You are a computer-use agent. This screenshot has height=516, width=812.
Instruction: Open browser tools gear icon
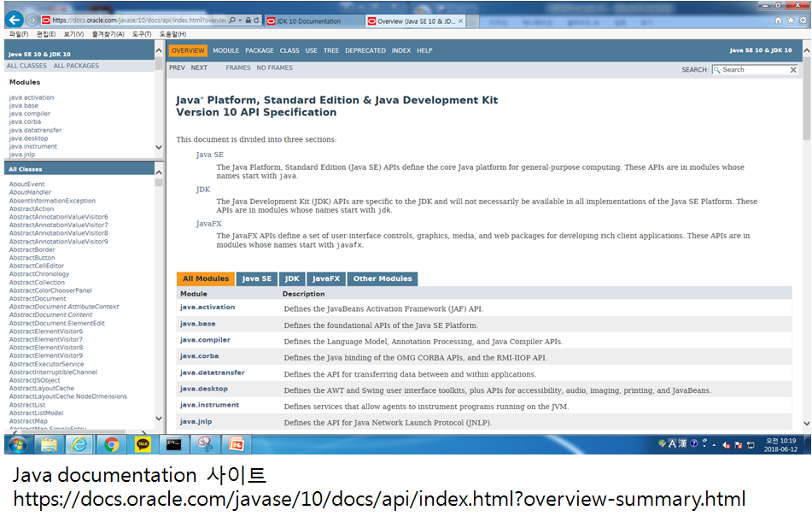[803, 21]
